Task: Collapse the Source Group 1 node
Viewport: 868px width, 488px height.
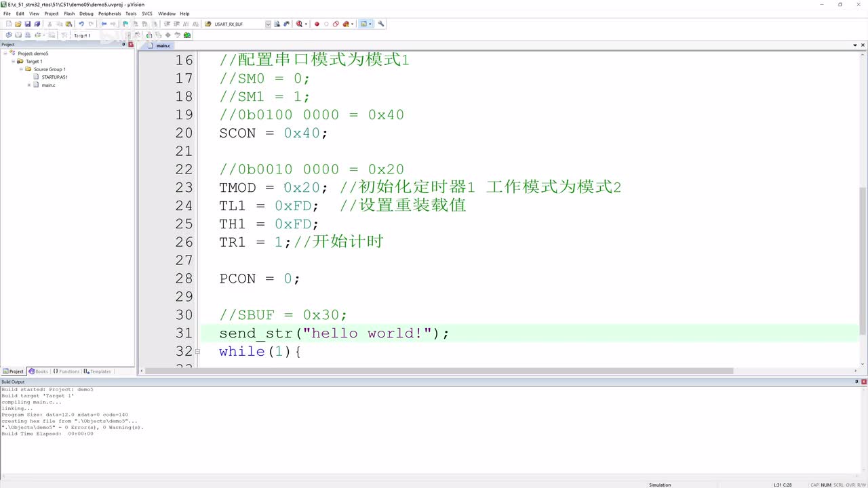Action: pos(21,69)
